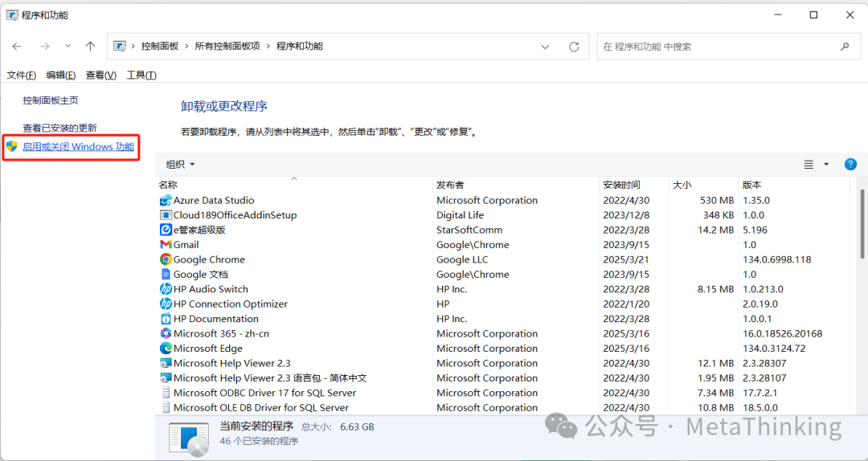The width and height of the screenshot is (868, 461).
Task: Go forward with the forward arrow
Action: coord(45,47)
